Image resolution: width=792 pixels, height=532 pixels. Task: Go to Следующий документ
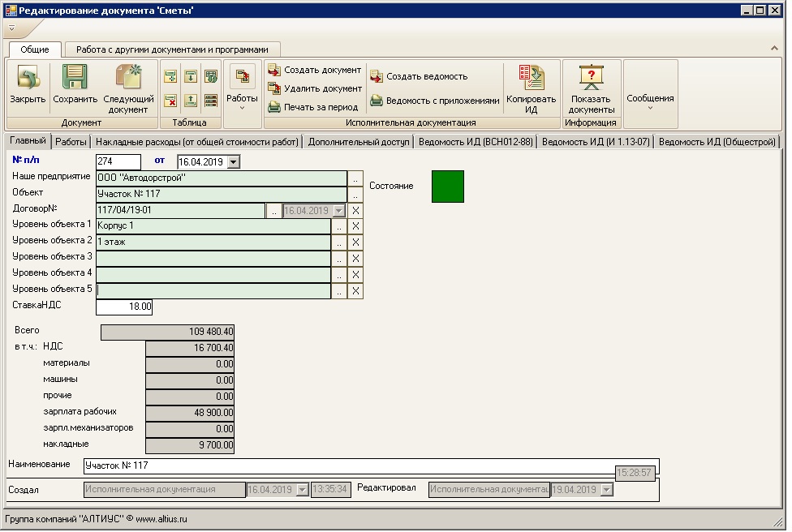128,89
